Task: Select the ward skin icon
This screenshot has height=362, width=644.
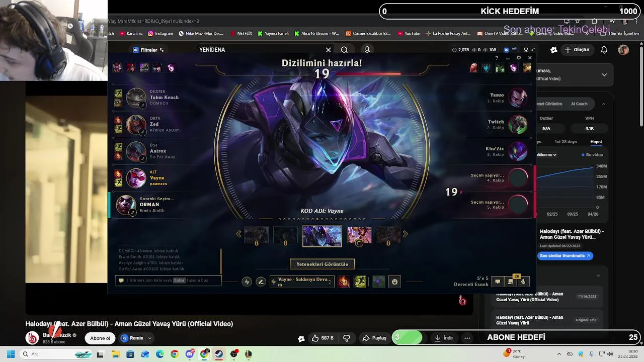Action: click(x=379, y=282)
